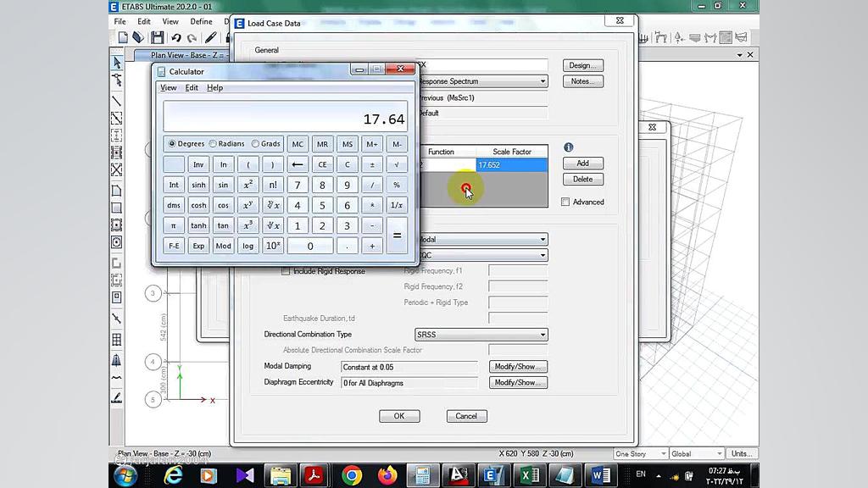Screen dimensions: 868x488
Task: Click the Units... button in status bar
Action: 741,454
